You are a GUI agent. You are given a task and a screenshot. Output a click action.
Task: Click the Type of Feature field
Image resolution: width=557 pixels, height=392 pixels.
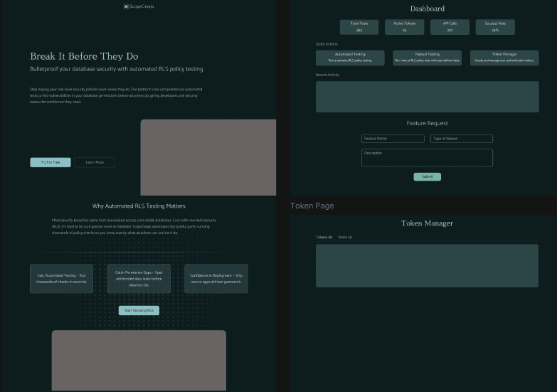pyautogui.click(x=461, y=139)
